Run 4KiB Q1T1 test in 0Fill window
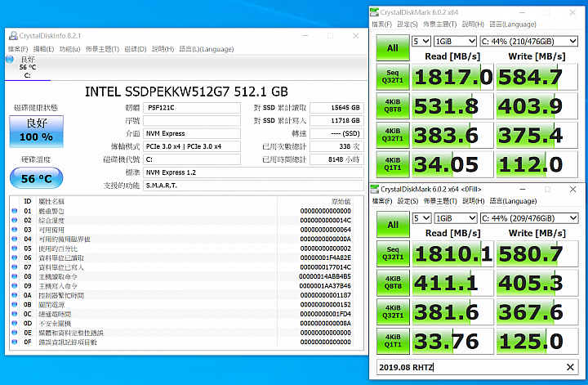Viewport: 588px width, 385px height. 393,341
